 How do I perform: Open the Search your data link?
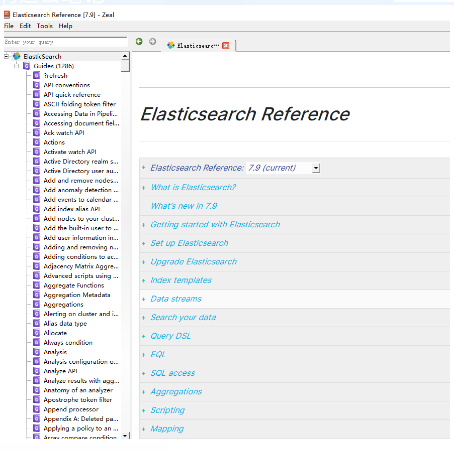[183, 317]
